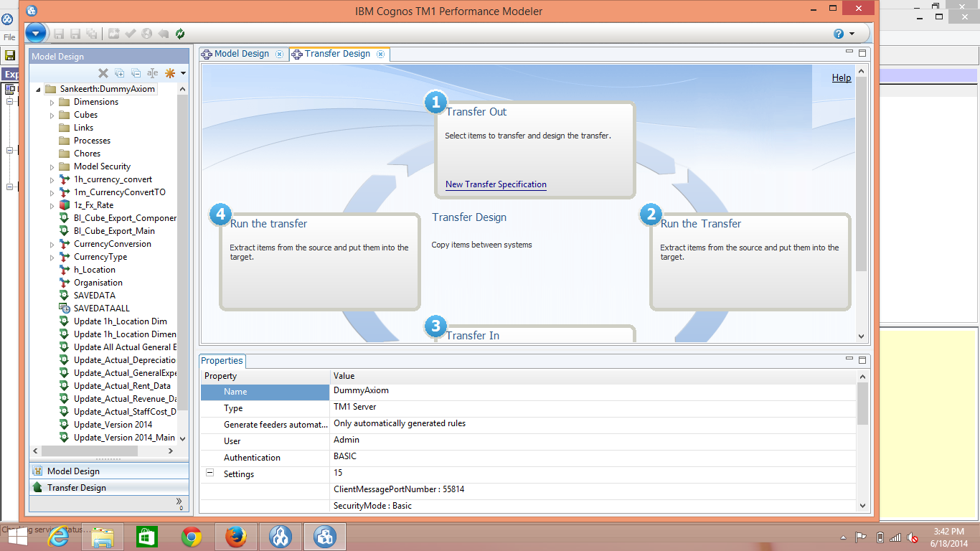Expand the CurrencyConversion node
980x551 pixels.
[52, 245]
